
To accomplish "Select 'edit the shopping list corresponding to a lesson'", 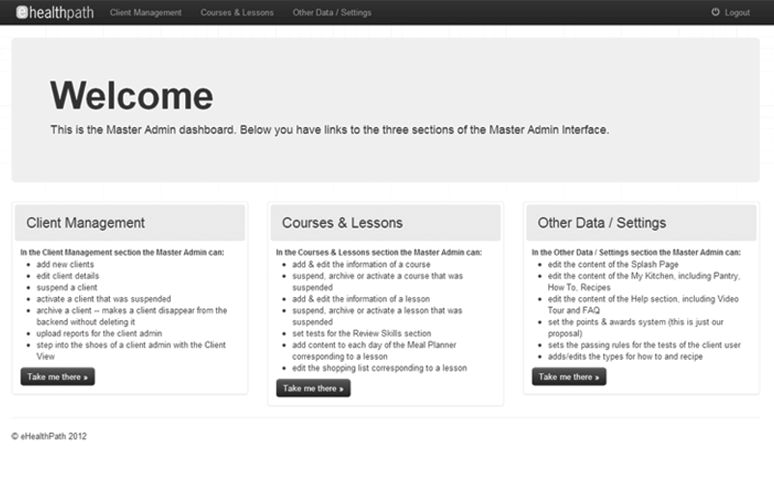I will 379,368.
